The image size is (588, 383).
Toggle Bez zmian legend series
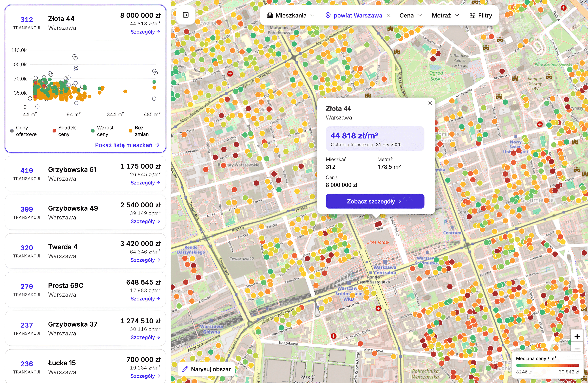click(139, 131)
